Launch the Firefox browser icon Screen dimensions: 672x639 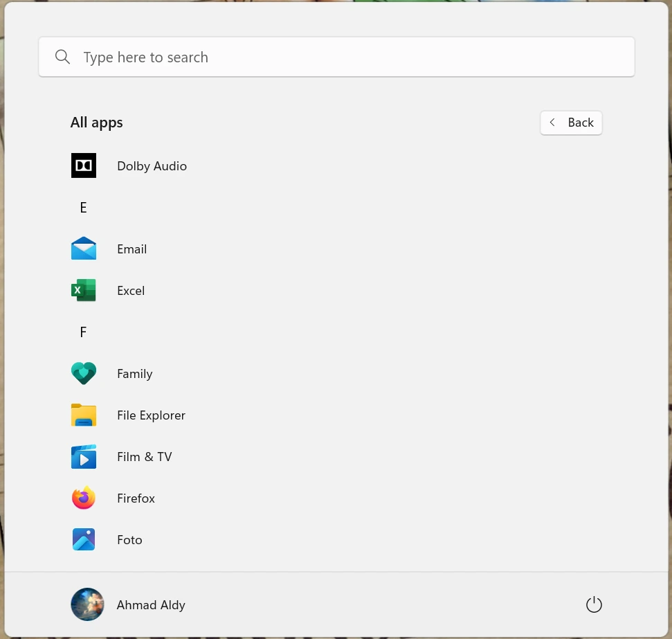84,498
